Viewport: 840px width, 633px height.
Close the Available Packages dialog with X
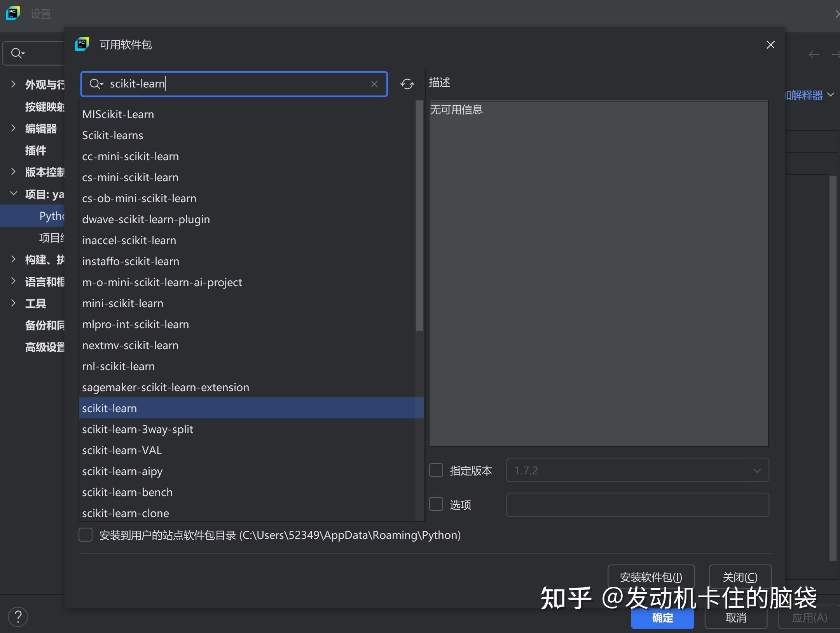pos(770,45)
